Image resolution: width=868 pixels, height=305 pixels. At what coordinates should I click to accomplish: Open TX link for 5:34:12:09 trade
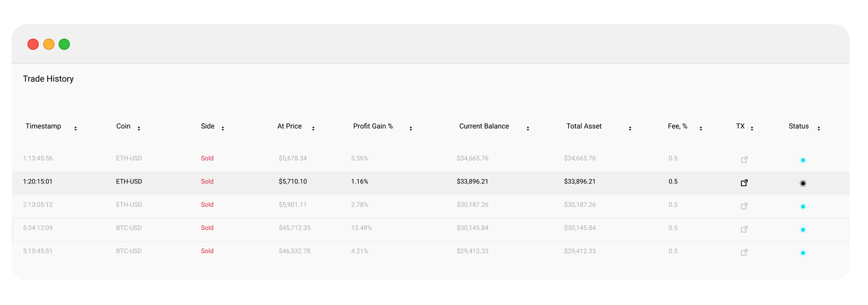[744, 229]
